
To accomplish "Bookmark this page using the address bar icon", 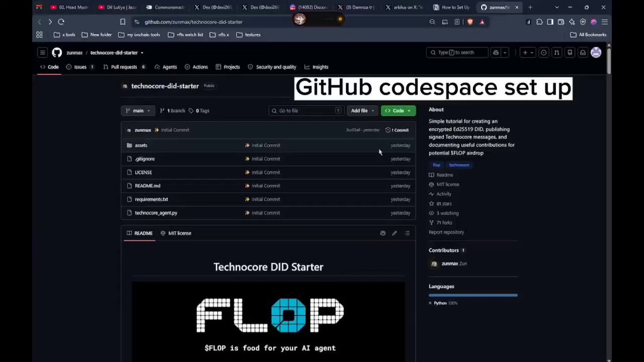I will pos(123,22).
